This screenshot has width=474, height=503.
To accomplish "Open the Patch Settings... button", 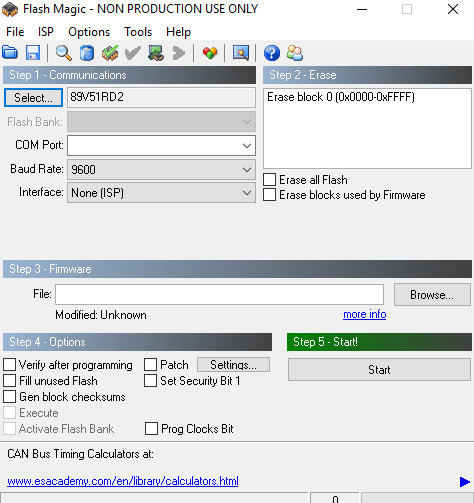I will pos(233,365).
